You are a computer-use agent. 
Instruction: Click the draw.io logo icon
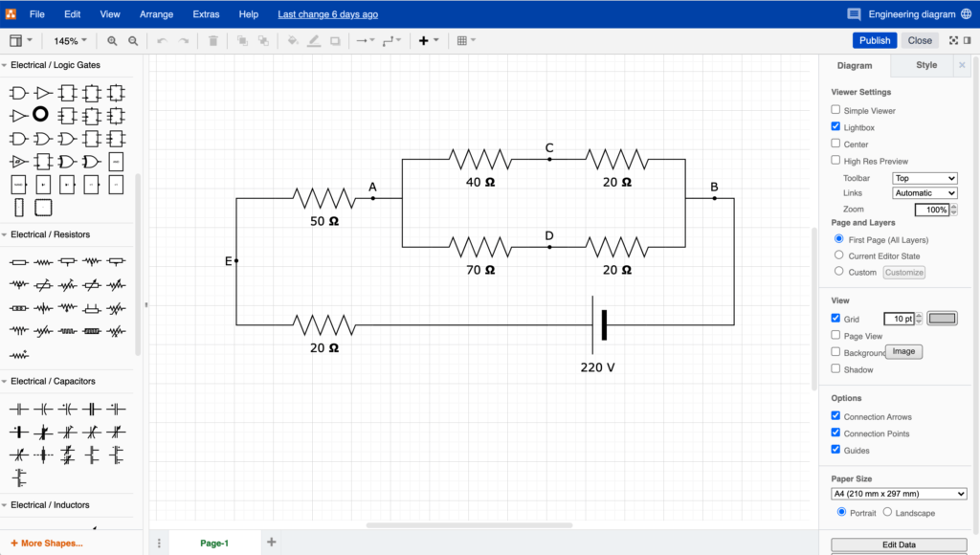[11, 13]
